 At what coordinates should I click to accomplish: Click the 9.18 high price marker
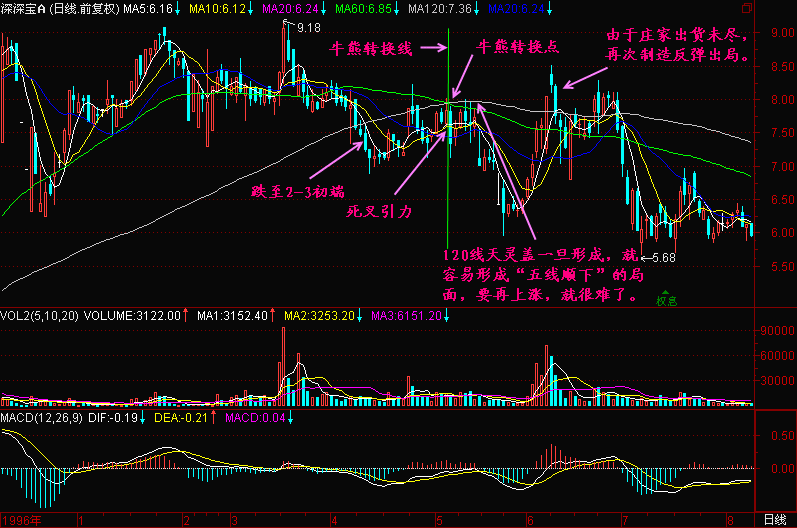coord(308,29)
